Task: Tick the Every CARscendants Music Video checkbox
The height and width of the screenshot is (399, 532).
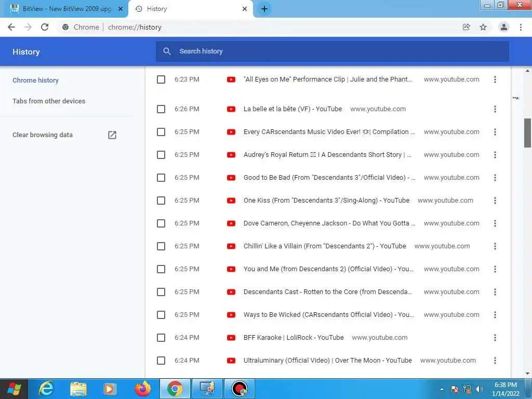Action: pyautogui.click(x=161, y=132)
